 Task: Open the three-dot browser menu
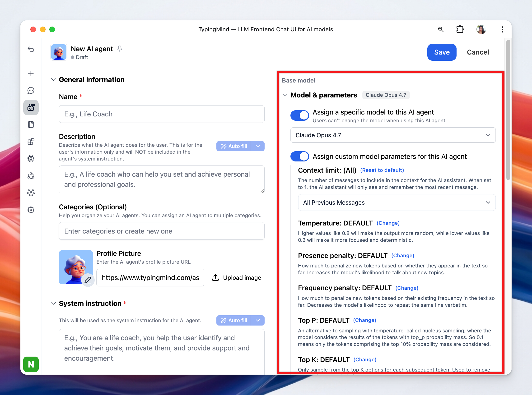point(502,29)
